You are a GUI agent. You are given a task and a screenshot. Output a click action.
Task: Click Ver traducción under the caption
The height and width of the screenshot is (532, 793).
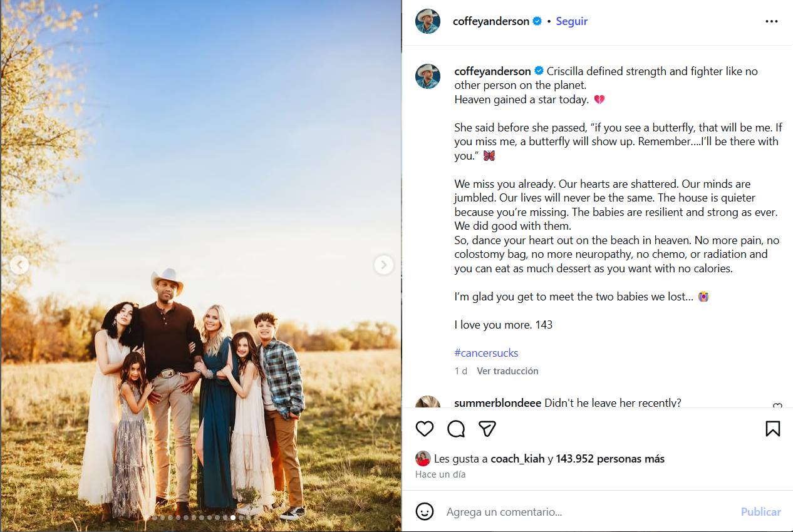point(507,371)
